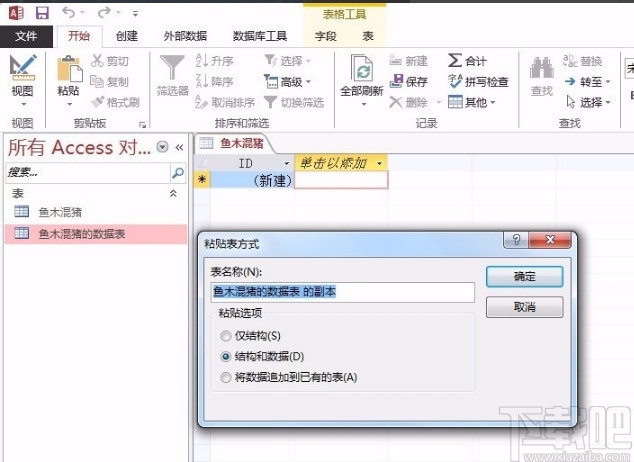Image resolution: width=634 pixels, height=462 pixels.
Task: Click the 剪切 (Cut) scissors button
Action: tap(110, 61)
